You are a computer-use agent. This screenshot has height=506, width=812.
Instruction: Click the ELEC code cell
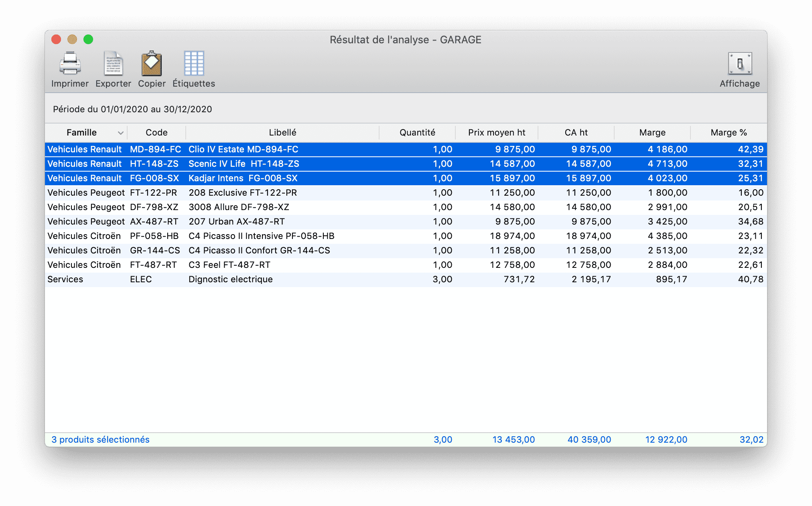click(x=141, y=279)
